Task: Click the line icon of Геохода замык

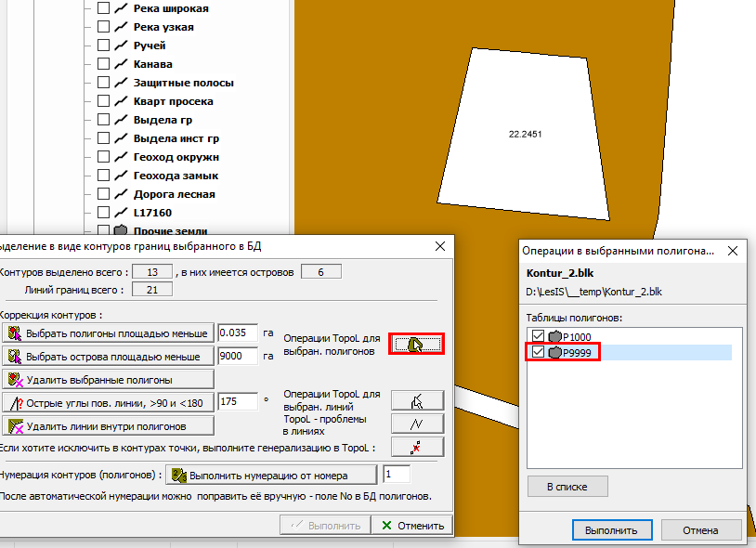Action: click(x=121, y=175)
